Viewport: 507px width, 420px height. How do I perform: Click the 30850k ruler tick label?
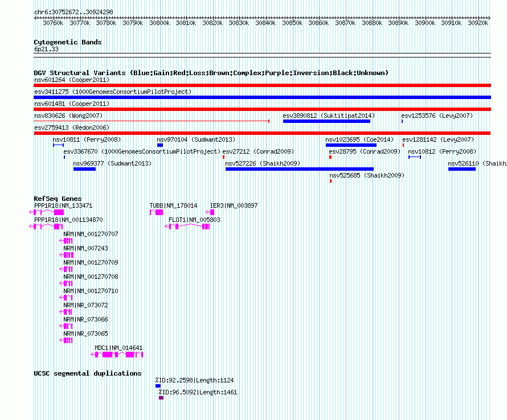292,23
